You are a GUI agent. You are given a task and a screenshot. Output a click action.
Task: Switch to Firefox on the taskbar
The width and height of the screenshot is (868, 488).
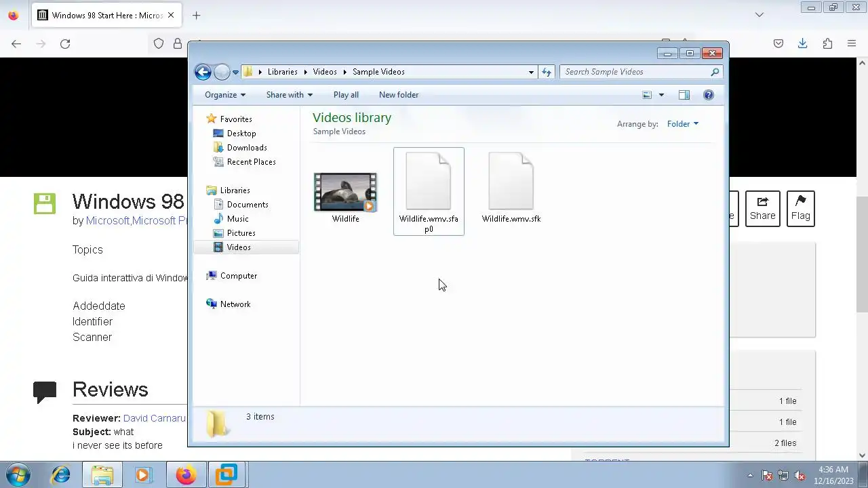tap(185, 474)
